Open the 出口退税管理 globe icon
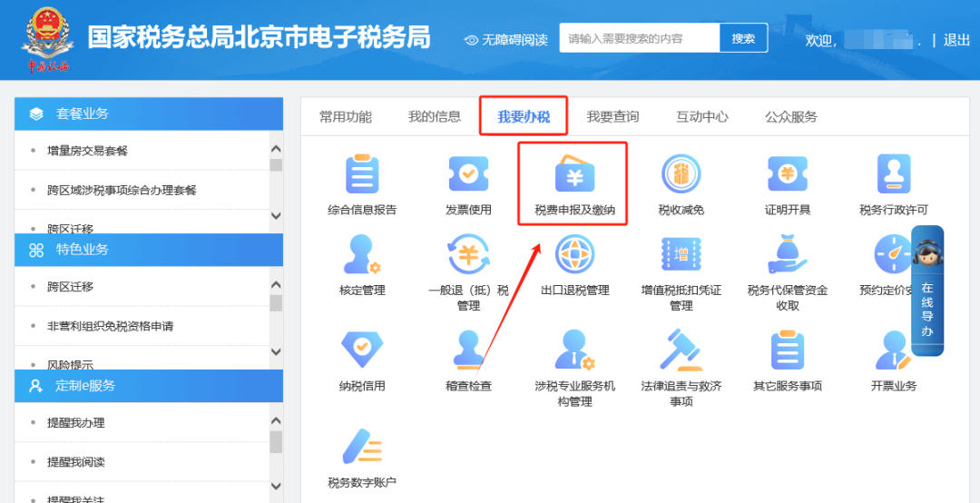This screenshot has width=980, height=503. (574, 254)
